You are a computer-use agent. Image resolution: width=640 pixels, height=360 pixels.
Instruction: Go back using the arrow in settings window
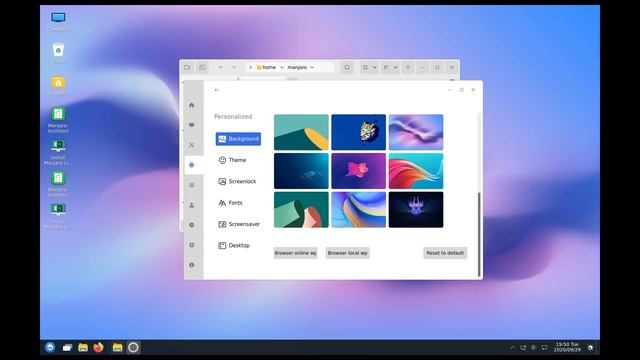tap(217, 90)
